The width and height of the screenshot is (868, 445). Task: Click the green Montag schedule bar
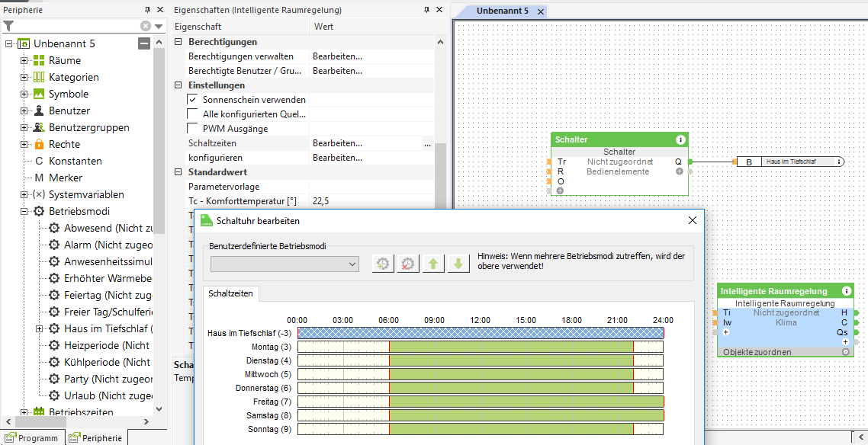(x=510, y=347)
